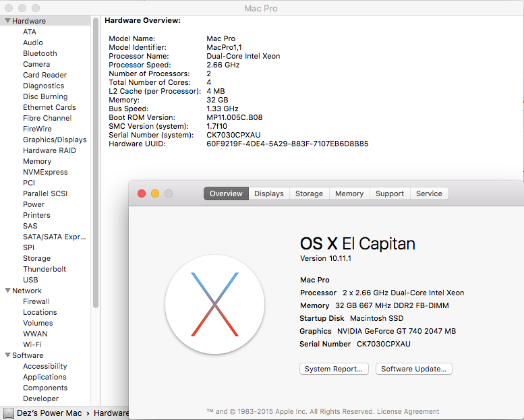Select Components under Software
524x420 pixels.
45,388
